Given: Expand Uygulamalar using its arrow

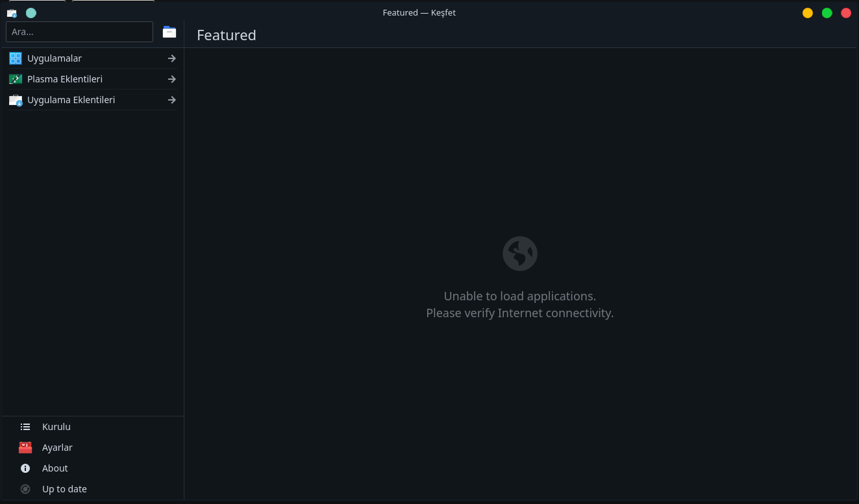Looking at the screenshot, I should (x=171, y=58).
